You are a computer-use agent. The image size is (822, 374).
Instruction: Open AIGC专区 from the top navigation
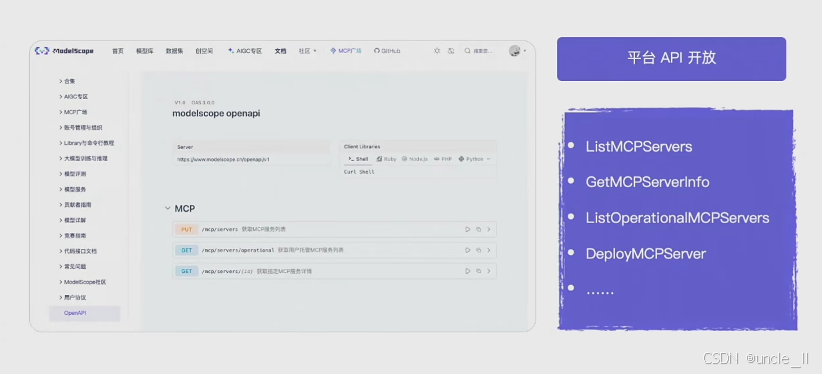[245, 51]
